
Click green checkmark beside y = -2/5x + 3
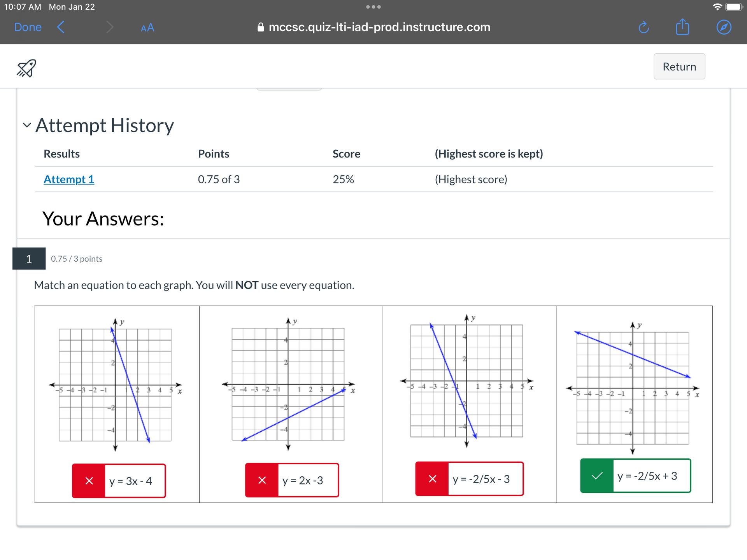coord(597,476)
